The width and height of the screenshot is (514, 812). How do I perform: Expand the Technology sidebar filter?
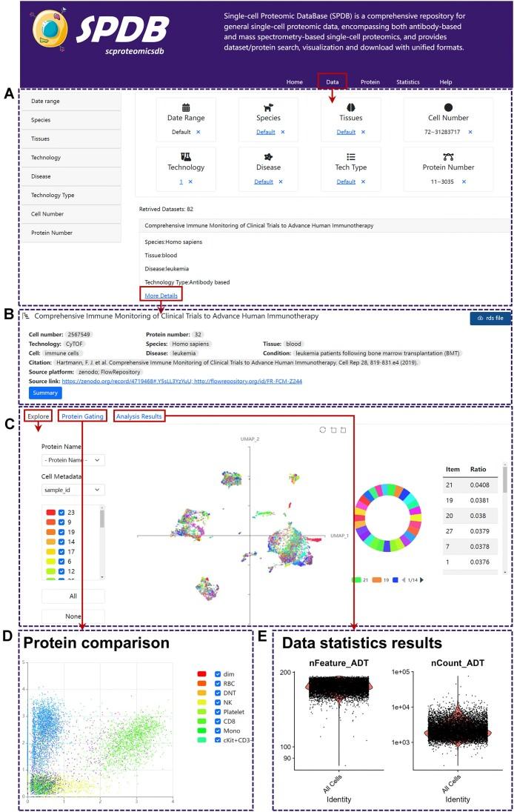tap(71, 157)
